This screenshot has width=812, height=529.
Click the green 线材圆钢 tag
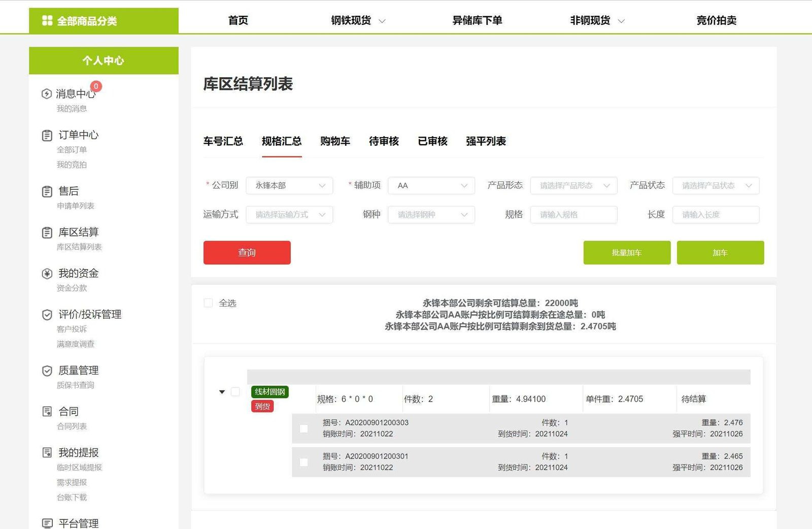coord(270,392)
